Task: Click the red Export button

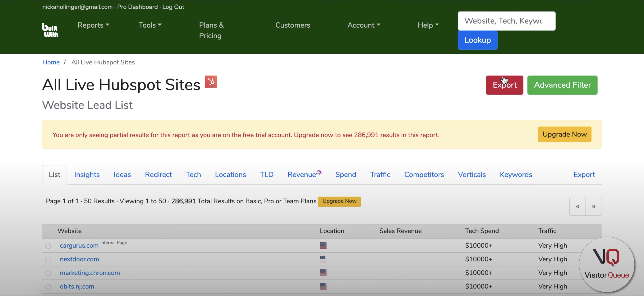Action: click(504, 85)
